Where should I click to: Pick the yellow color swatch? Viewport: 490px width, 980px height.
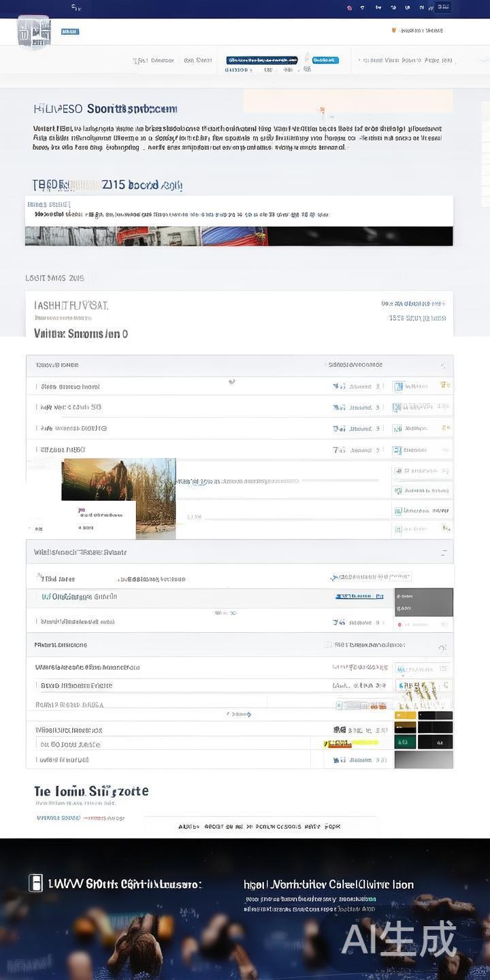tap(405, 715)
